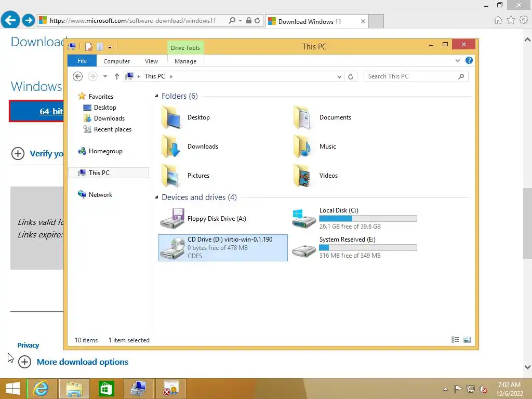Viewport: 532px width, 399px height.
Task: Expand Verify your download plus icon
Action: pyautogui.click(x=18, y=153)
